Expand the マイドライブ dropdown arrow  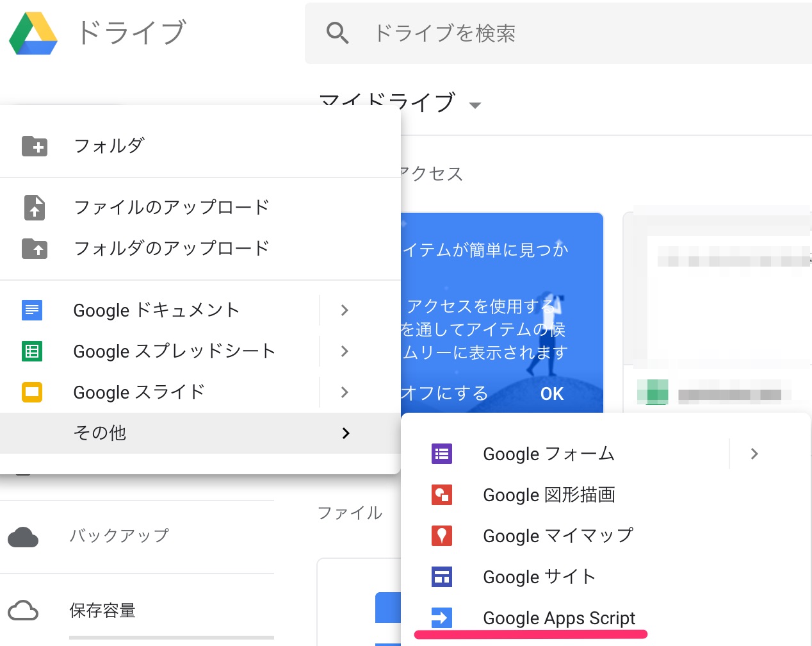point(476,105)
